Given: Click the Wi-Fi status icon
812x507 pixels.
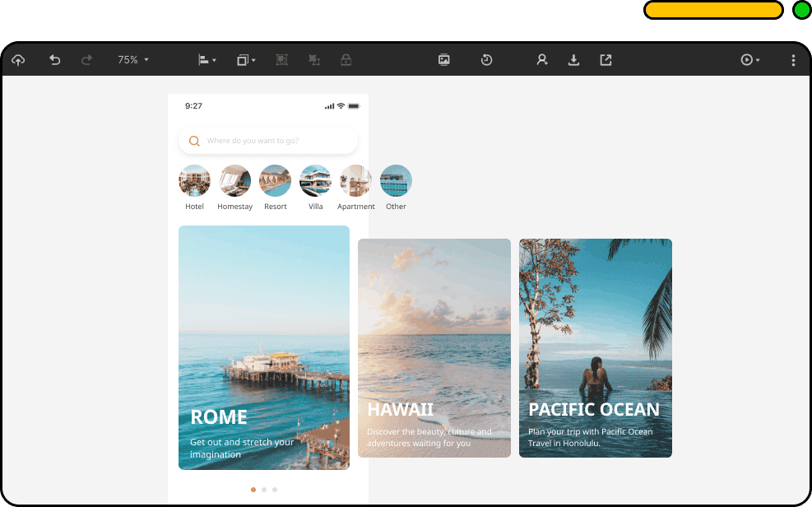Looking at the screenshot, I should [341, 106].
